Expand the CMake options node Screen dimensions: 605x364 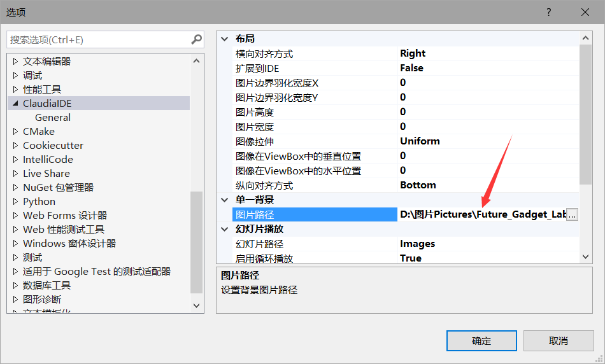[x=15, y=131]
